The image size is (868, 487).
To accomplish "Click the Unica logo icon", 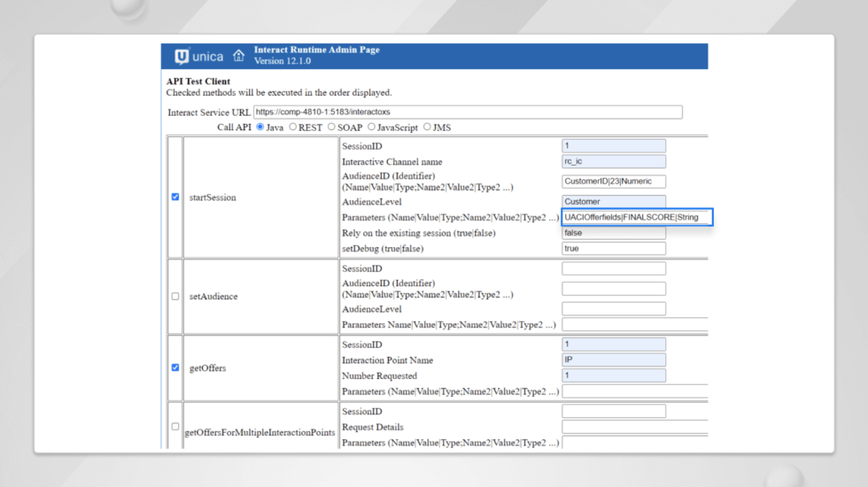I will [182, 57].
